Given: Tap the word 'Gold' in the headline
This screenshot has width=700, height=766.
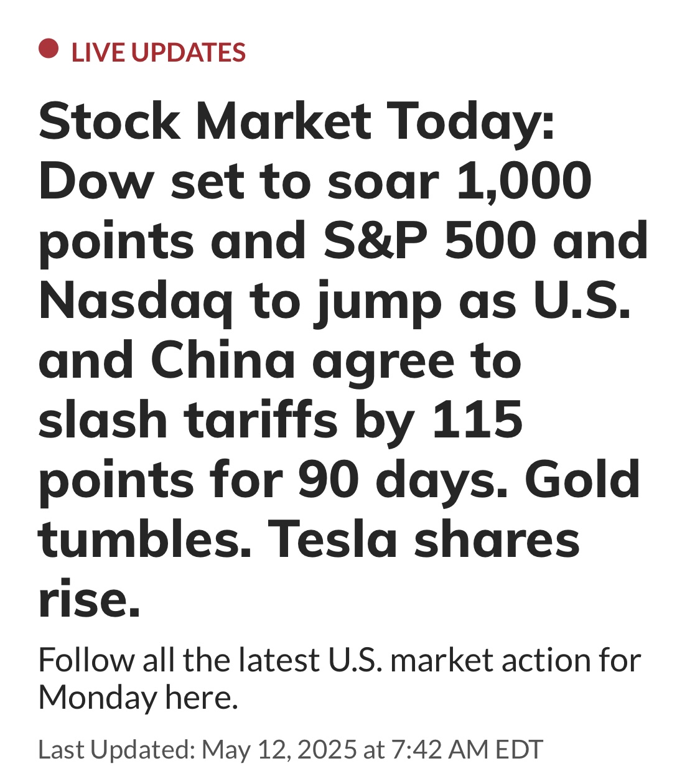Looking at the screenshot, I should point(582,480).
